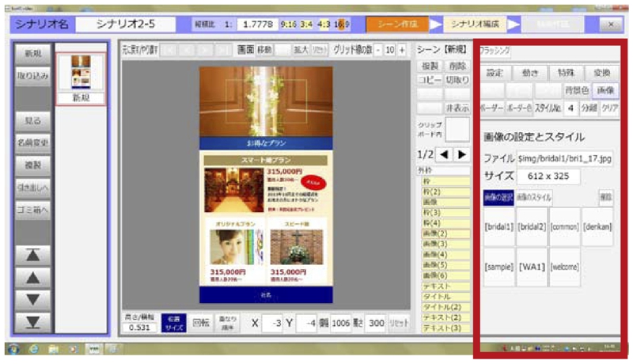633x364 pixels.
Task: Click 複製 in the scene panel
Action: point(430,66)
